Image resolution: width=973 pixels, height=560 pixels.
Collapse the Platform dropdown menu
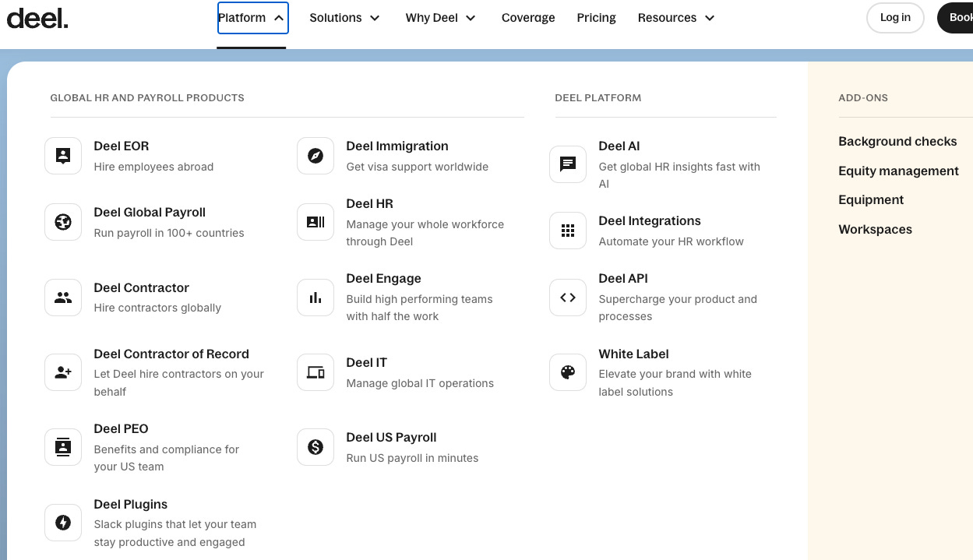(x=253, y=18)
